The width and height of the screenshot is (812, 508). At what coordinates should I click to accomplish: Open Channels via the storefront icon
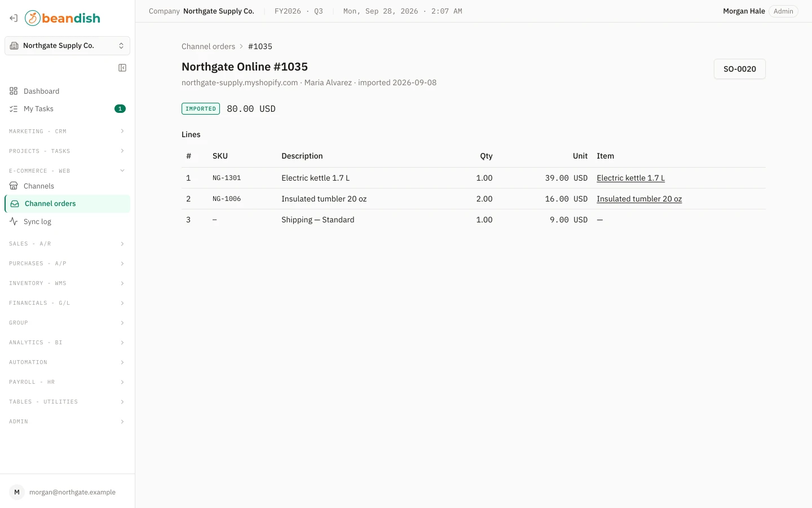pyautogui.click(x=14, y=186)
